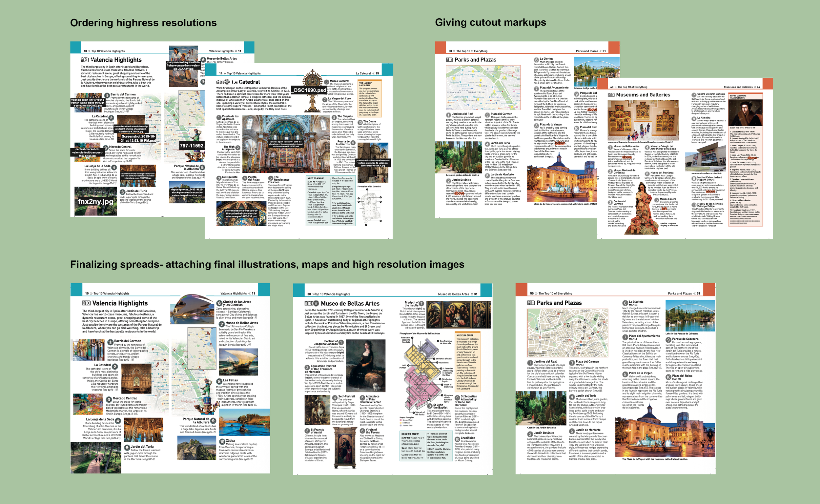
Task: Click the "Museo del Patriarca" entry heading
Action: click(662, 173)
